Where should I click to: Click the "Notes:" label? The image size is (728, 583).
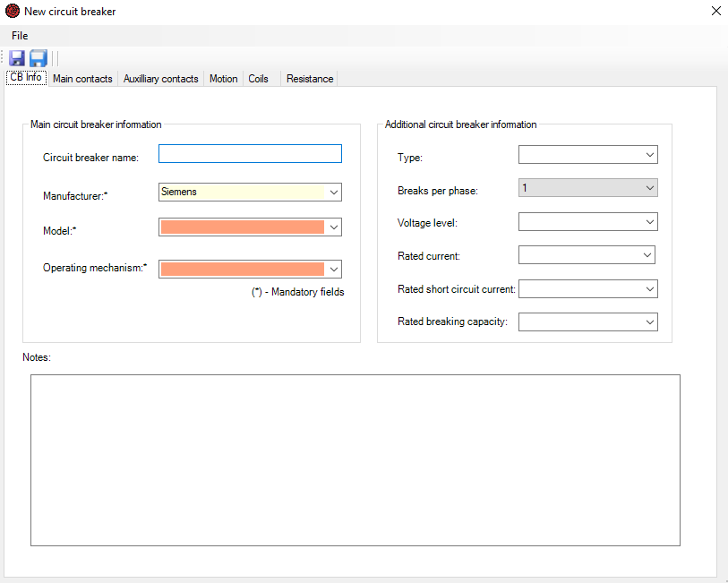click(x=37, y=357)
